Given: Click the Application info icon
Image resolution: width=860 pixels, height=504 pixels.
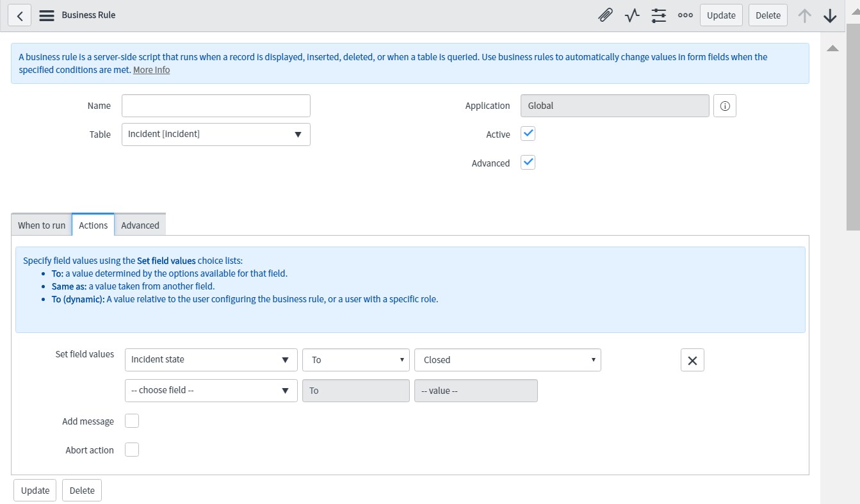Looking at the screenshot, I should click(725, 106).
